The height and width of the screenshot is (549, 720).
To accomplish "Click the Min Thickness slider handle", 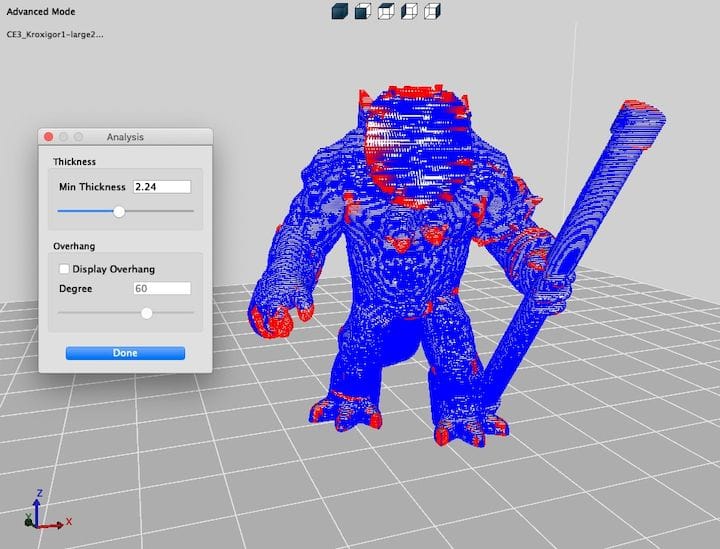I will click(119, 211).
